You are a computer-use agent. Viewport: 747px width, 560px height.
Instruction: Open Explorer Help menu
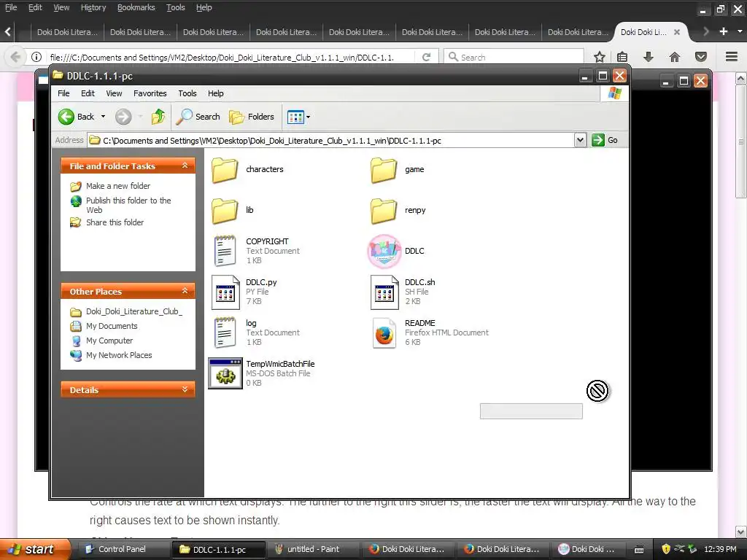(215, 93)
